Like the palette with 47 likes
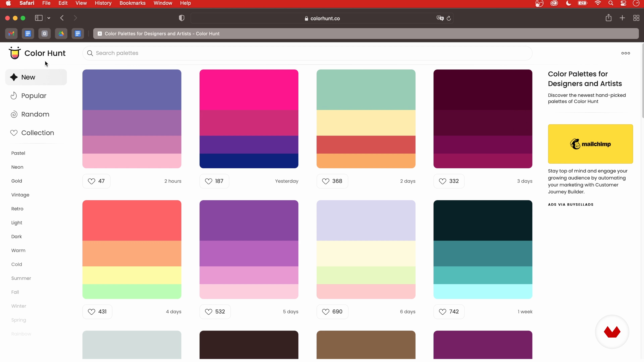The height and width of the screenshot is (362, 644). pyautogui.click(x=96, y=181)
